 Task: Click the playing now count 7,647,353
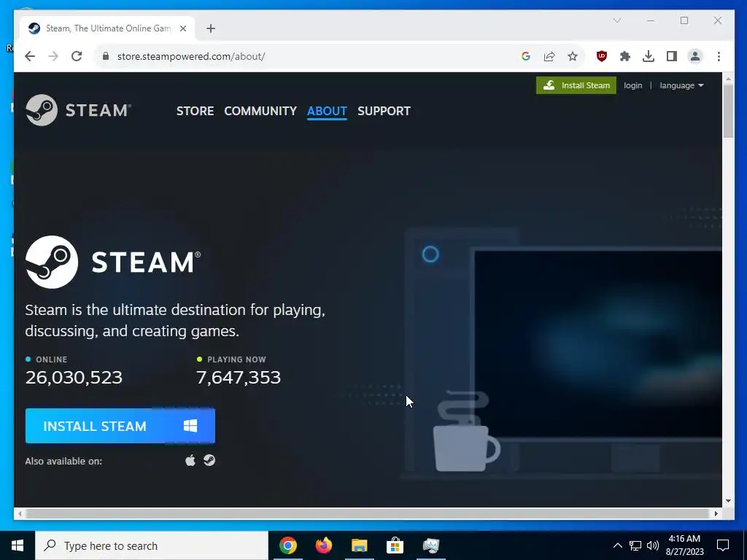click(x=239, y=377)
